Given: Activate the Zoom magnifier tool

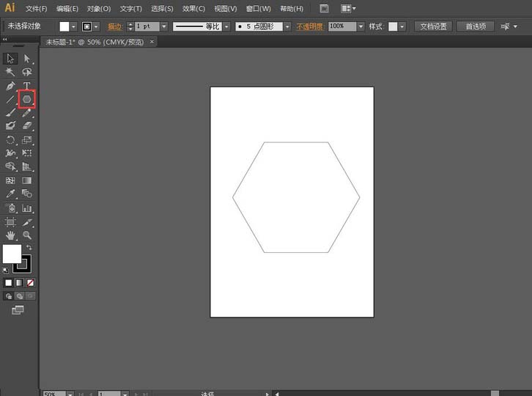Looking at the screenshot, I should click(27, 235).
